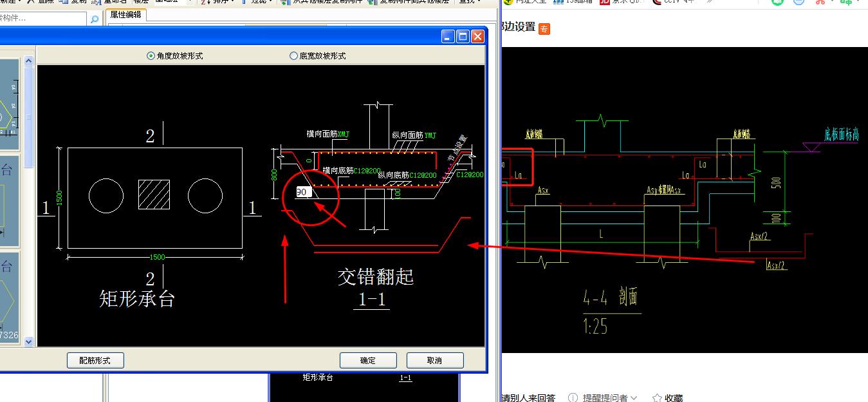Click the 纵向面筋 YMJ label in the section drawing
The height and width of the screenshot is (402, 868).
pyautogui.click(x=414, y=135)
